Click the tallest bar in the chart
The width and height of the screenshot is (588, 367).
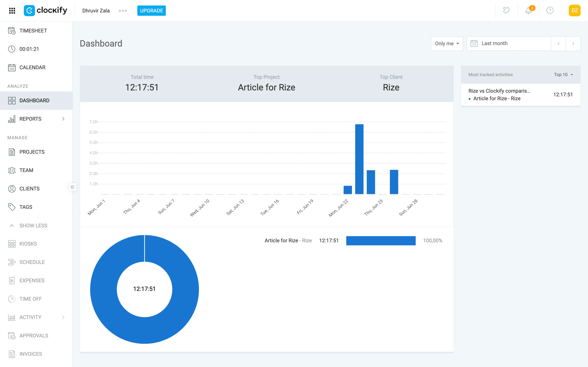pyautogui.click(x=359, y=159)
